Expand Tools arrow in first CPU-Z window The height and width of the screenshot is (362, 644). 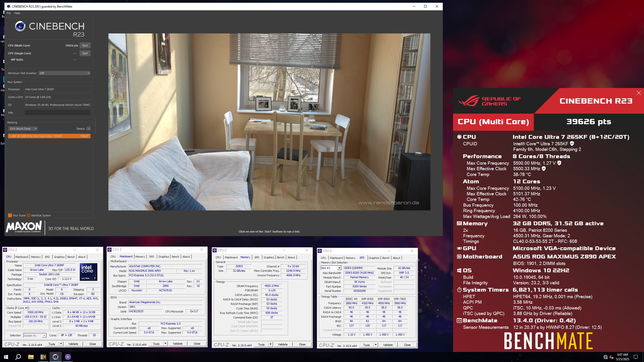61,344
